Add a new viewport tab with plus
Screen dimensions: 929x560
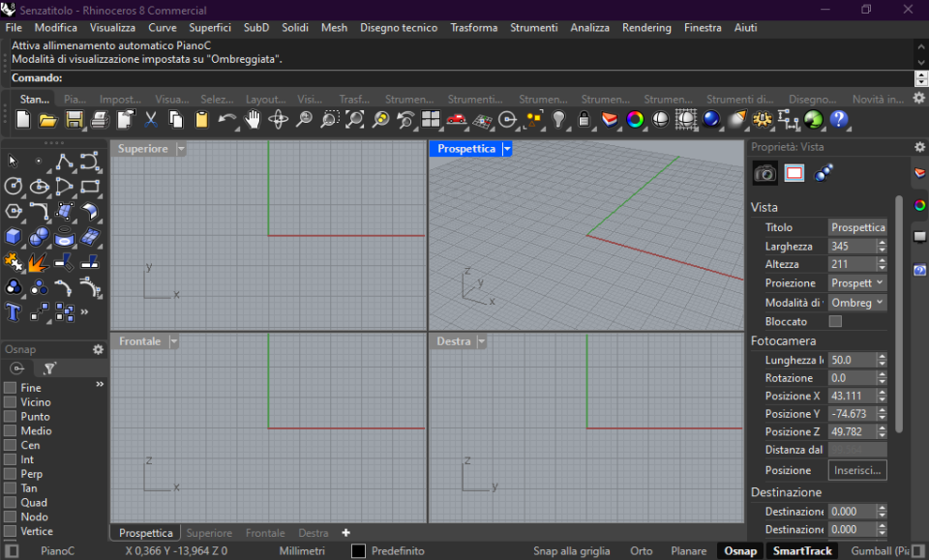pos(346,533)
